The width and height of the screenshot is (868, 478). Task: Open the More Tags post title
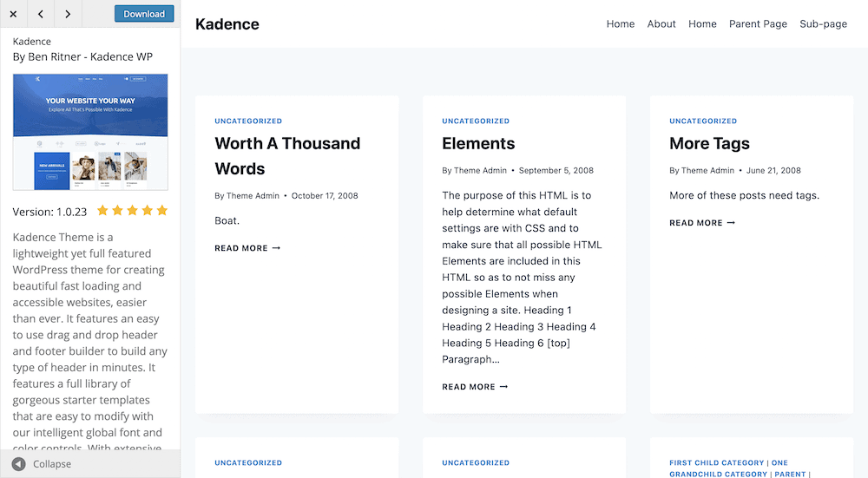709,143
